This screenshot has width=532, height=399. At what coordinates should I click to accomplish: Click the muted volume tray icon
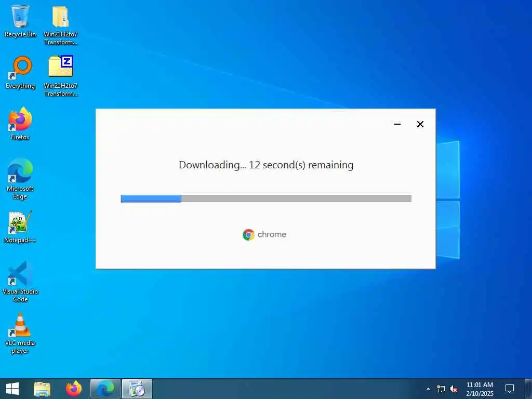click(453, 389)
